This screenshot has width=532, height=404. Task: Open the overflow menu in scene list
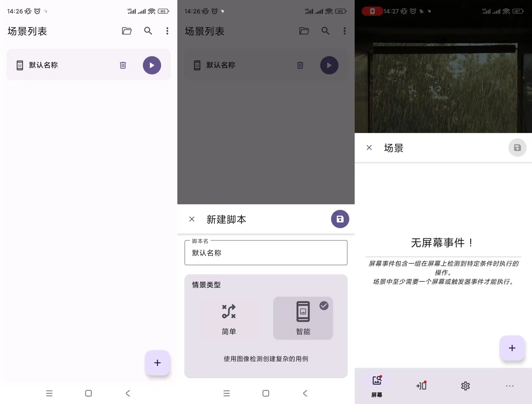tap(167, 31)
